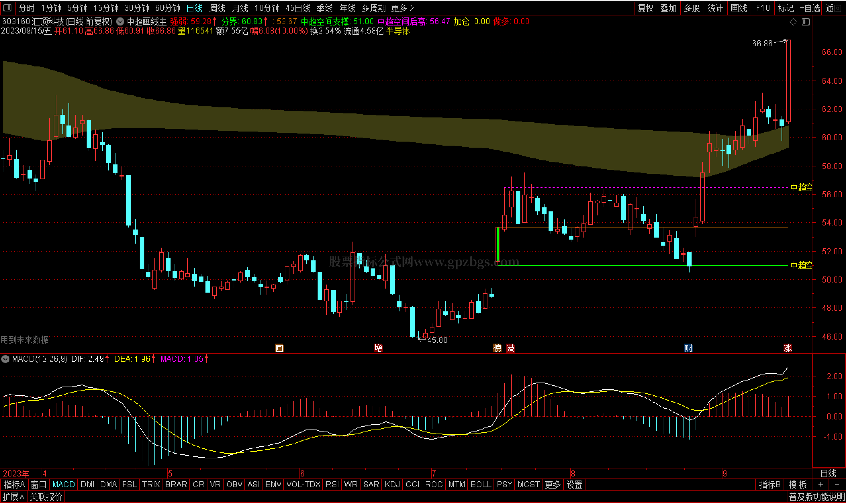The height and width of the screenshot is (504, 846).
Task: Open the 画线 drawing tools
Action: pyautogui.click(x=739, y=8)
